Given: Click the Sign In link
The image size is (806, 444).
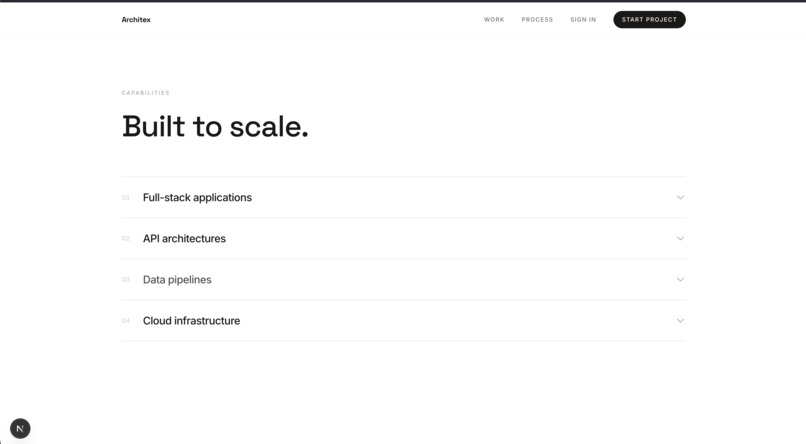Looking at the screenshot, I should pos(583,20).
